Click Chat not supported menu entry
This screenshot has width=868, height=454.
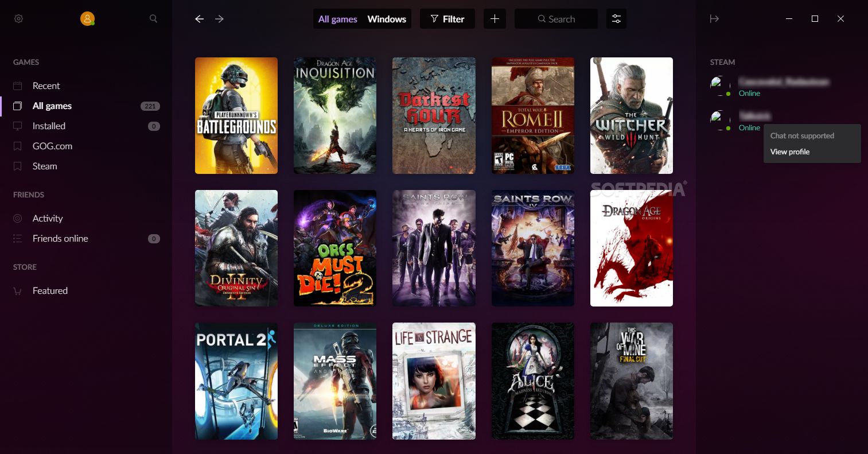[802, 136]
